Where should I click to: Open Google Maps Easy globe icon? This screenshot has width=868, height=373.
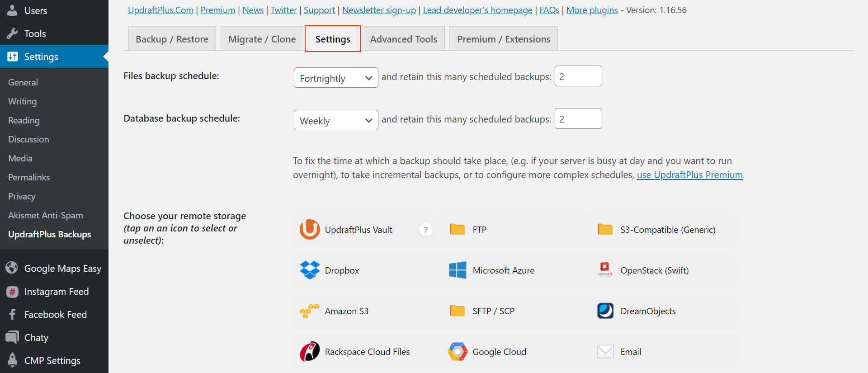[x=12, y=268]
